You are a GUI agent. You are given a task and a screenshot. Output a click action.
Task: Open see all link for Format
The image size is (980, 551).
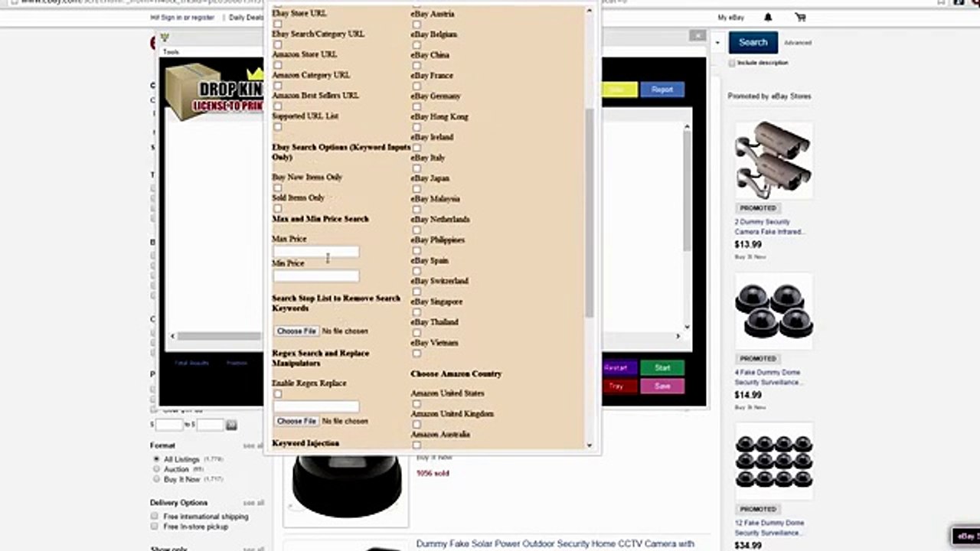[x=253, y=445]
